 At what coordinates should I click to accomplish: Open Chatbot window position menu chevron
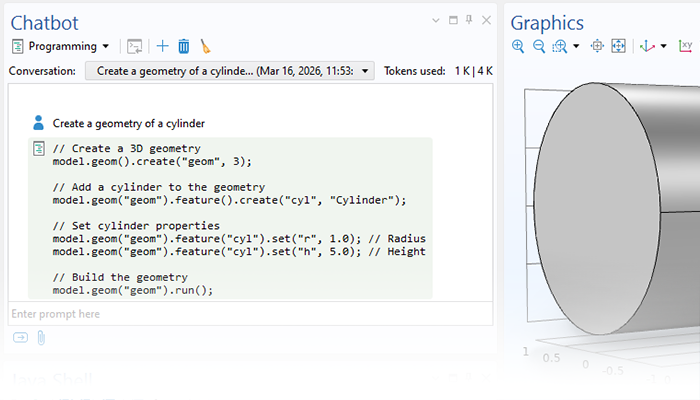[436, 21]
